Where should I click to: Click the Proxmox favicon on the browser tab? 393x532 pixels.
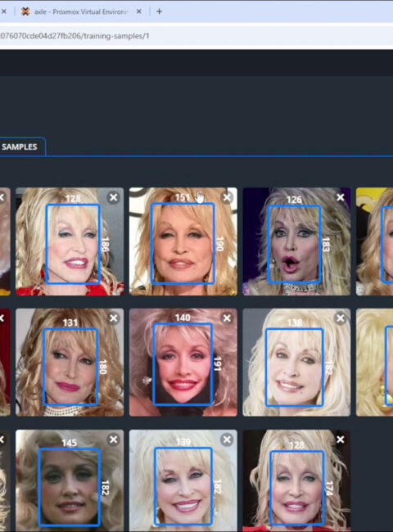(25, 11)
